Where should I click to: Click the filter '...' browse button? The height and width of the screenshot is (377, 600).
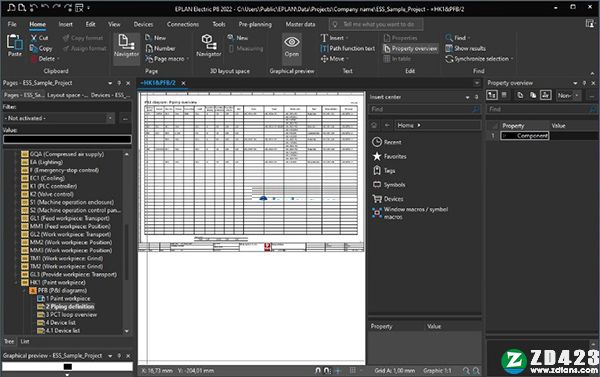click(x=125, y=118)
